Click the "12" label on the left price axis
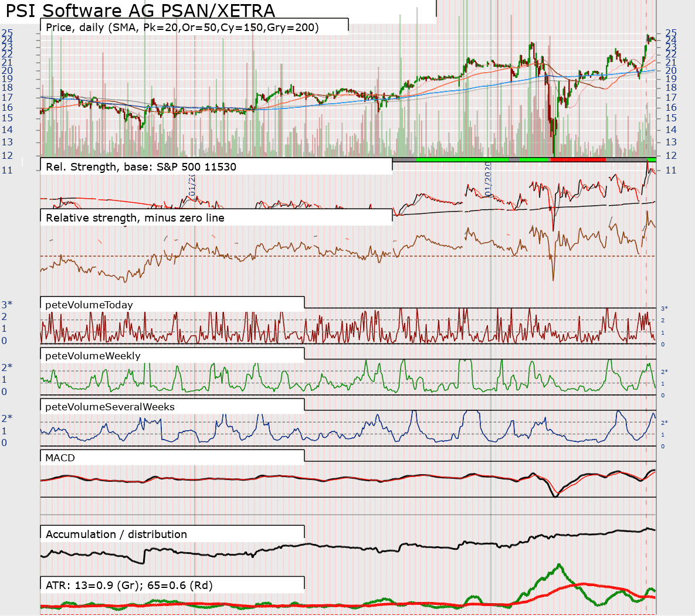Viewport: 695px width, 616px height. coord(7,156)
